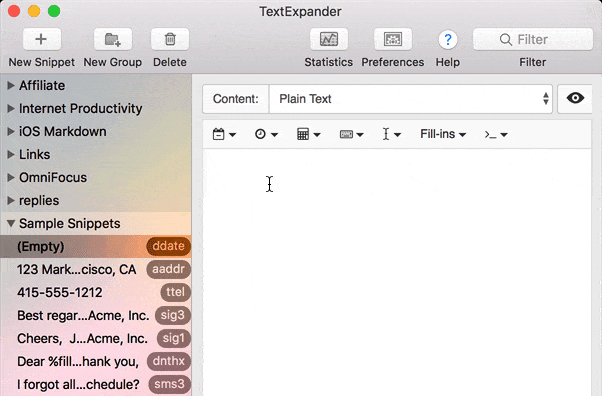Click the Internet Productivity group label
The image size is (602, 396).
coord(81,109)
